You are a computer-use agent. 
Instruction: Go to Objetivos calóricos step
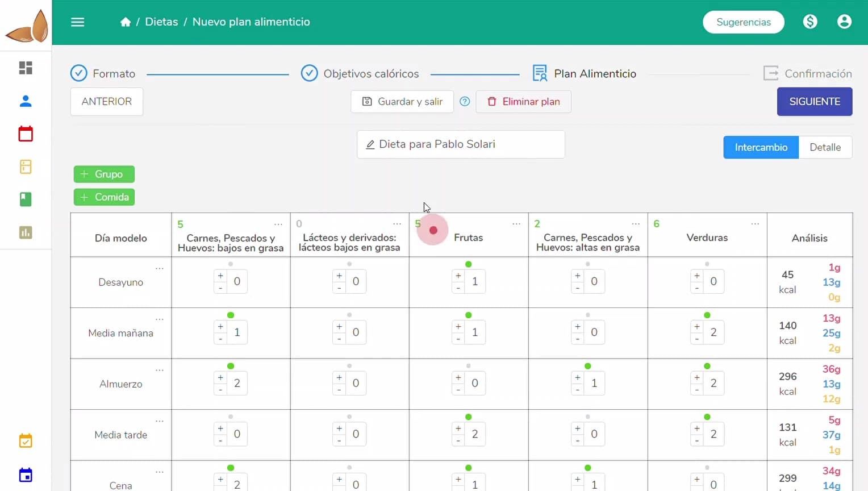click(360, 74)
